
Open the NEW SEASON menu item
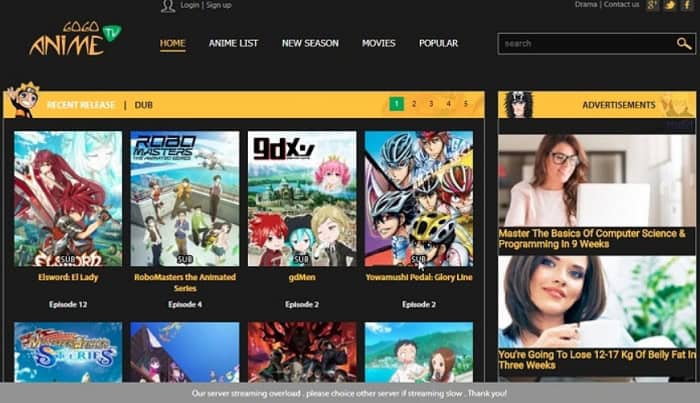pos(310,43)
